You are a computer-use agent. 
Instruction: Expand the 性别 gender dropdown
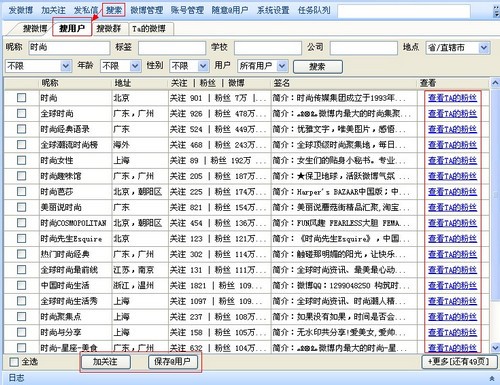click(203, 66)
